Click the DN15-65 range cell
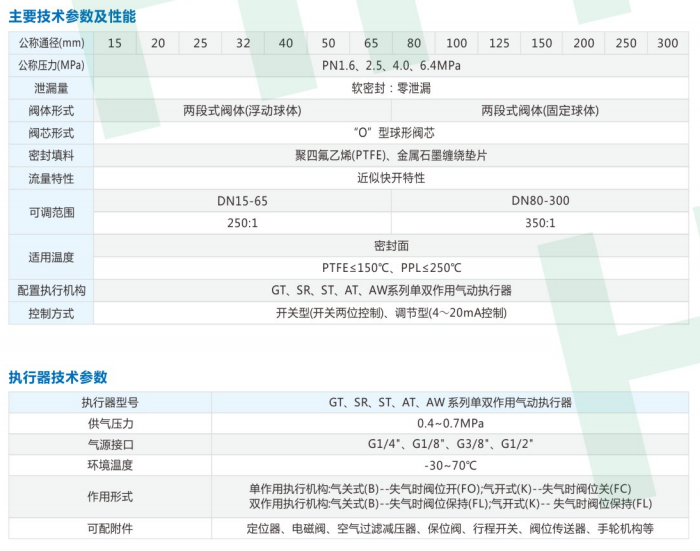Viewport: 700px width, 551px height. 242,200
